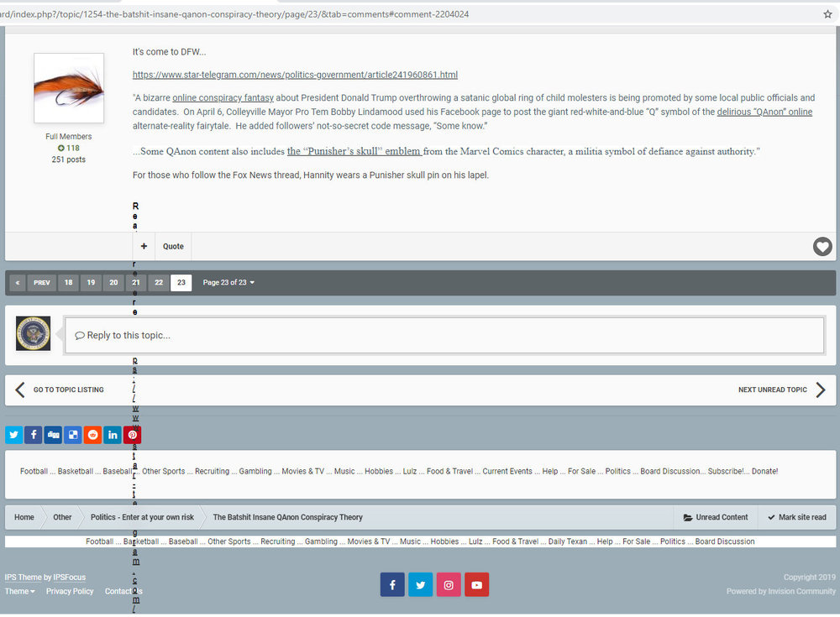Share topic via the LinkedIn icon
The height and width of the screenshot is (617, 840).
click(x=113, y=435)
